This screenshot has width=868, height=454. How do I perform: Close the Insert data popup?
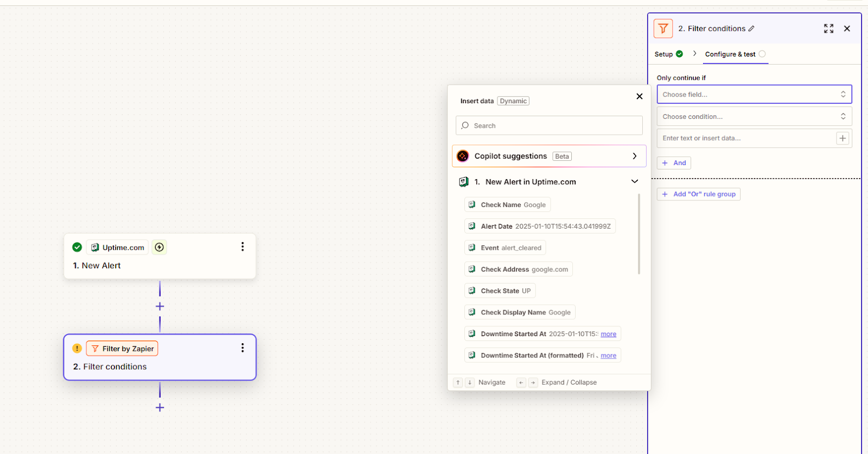pos(640,96)
